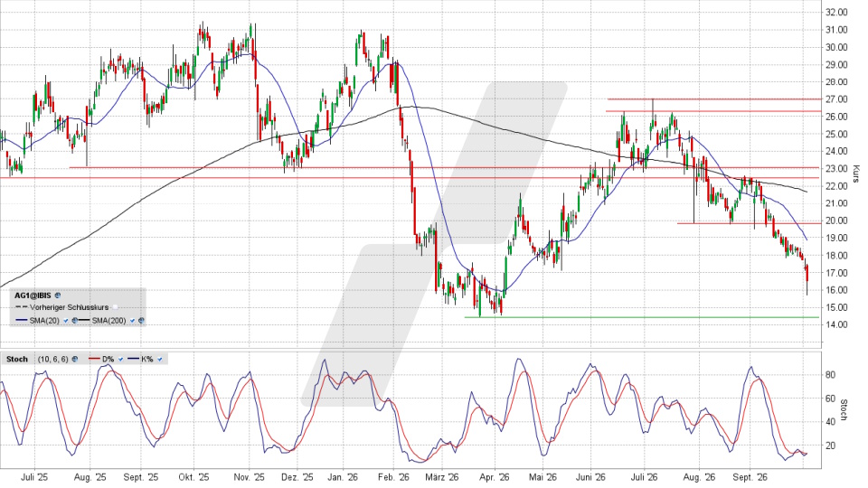Click the 60 stochastic axis label
The height and width of the screenshot is (488, 868).
[x=830, y=399]
